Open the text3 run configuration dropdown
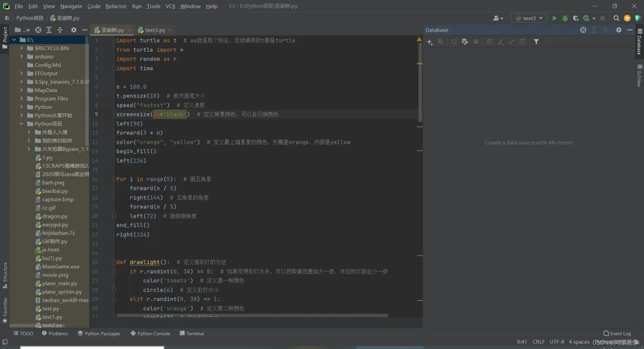This screenshot has height=349, width=644. point(529,18)
